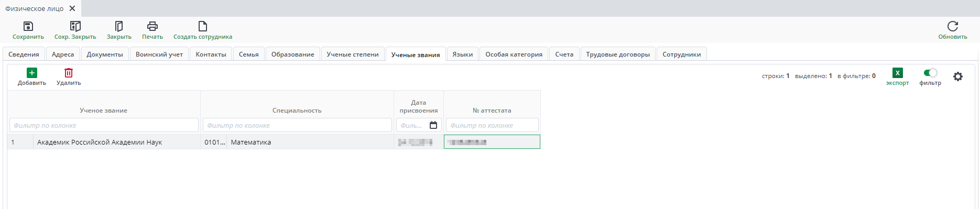This screenshot has height=209, width=980.
Task: Select cell Академик Российской Академии Наук
Action: pyautogui.click(x=117, y=142)
